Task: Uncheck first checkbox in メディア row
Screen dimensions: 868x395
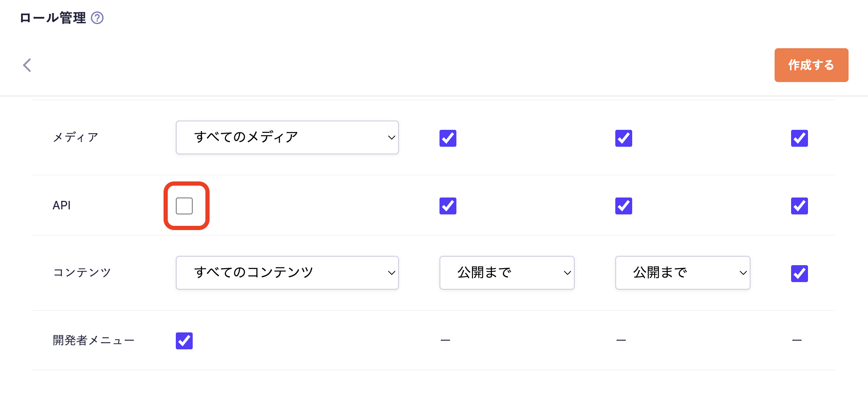Action: [x=448, y=138]
